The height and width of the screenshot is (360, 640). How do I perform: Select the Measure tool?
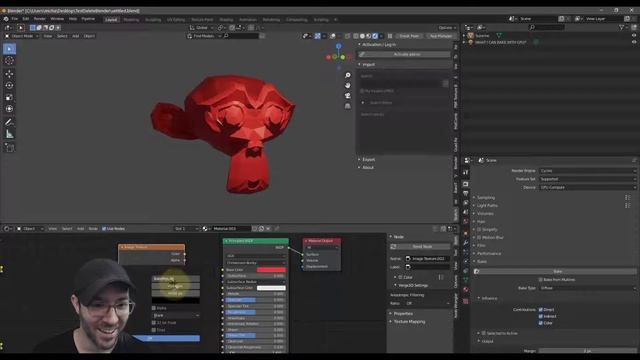[x=9, y=134]
